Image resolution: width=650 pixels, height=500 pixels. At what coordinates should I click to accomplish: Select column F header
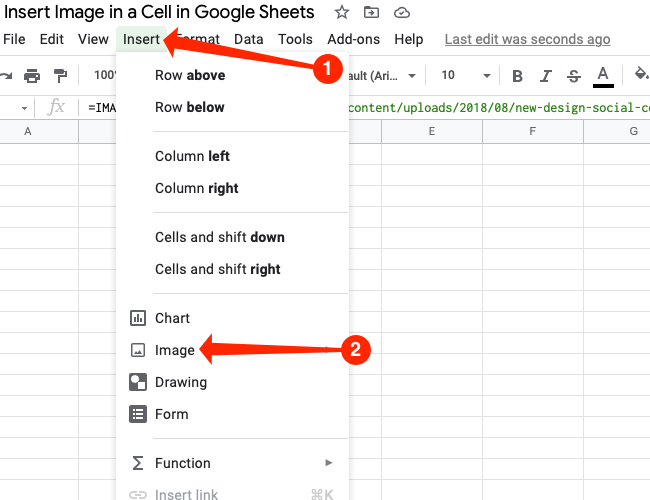coord(532,132)
